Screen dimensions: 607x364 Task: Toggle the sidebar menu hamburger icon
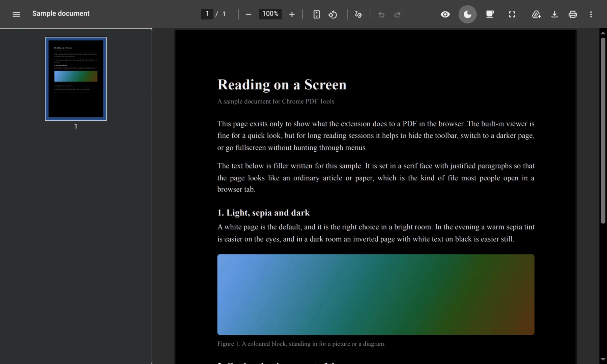click(x=16, y=14)
